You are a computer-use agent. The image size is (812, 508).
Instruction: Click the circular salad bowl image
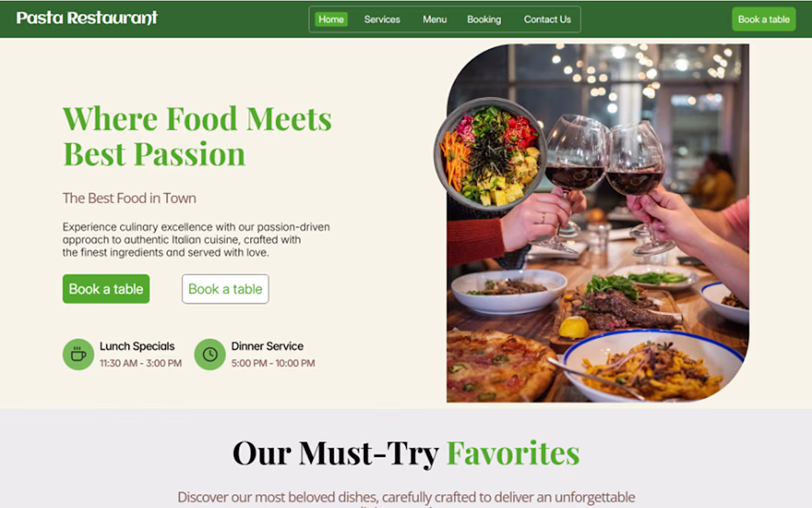tap(490, 154)
